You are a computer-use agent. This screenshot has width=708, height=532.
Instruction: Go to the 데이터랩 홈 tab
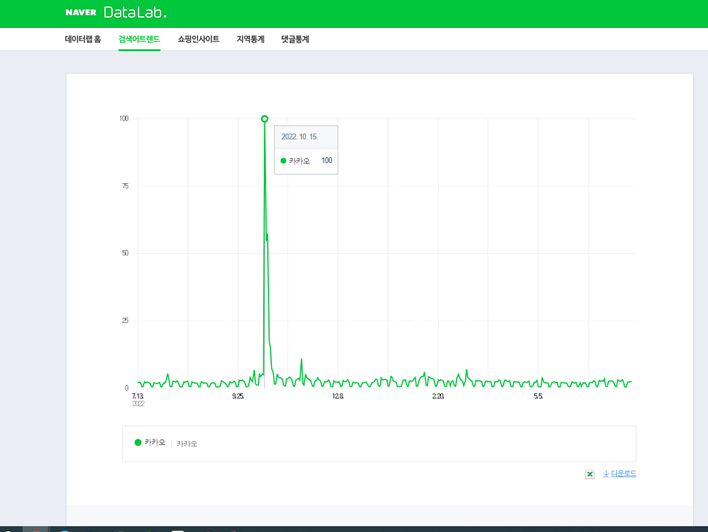tap(83, 39)
